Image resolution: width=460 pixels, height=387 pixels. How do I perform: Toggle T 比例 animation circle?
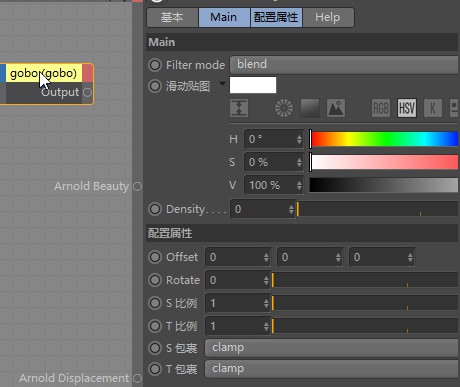pyautogui.click(x=155, y=326)
